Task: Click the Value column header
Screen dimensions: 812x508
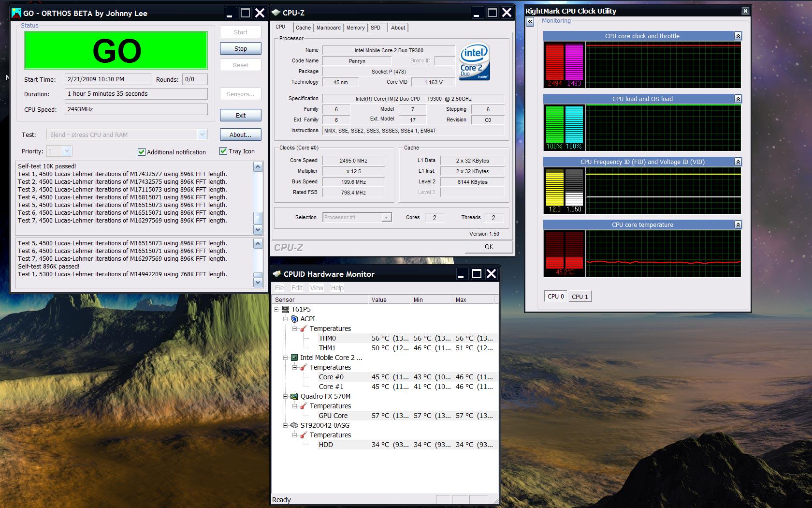Action: [x=389, y=299]
